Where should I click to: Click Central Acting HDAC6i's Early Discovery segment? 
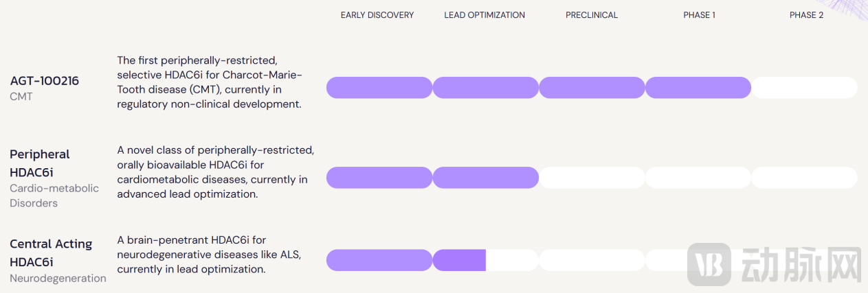point(379,260)
